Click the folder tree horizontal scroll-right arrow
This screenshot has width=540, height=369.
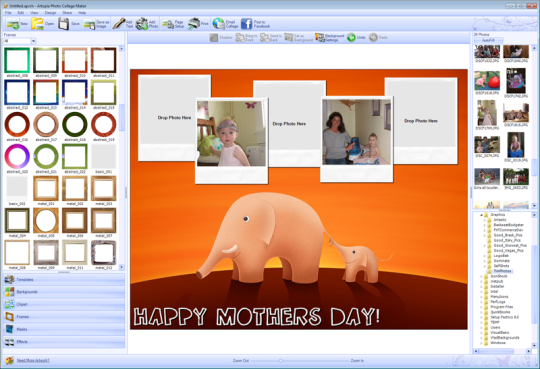click(529, 351)
